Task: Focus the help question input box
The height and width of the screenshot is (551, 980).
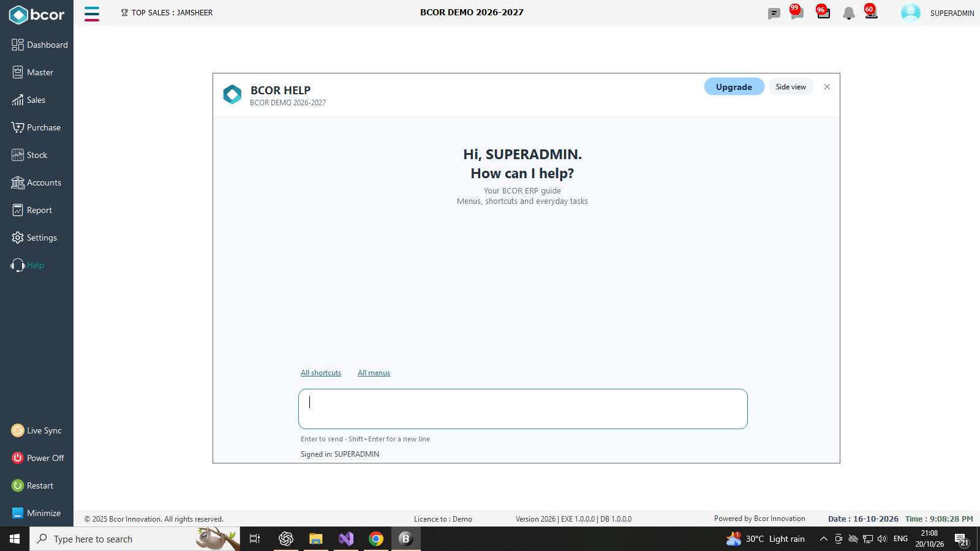Action: [523, 409]
